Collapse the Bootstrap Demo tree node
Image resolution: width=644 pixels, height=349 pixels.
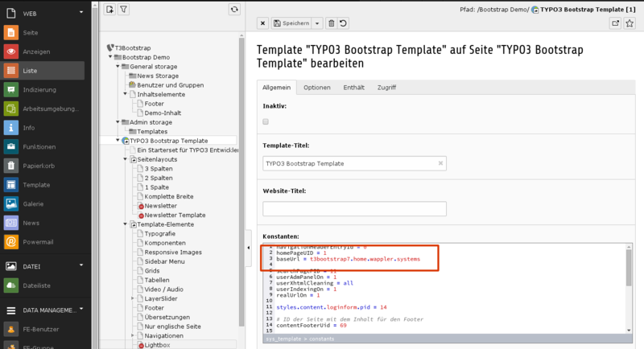110,57
